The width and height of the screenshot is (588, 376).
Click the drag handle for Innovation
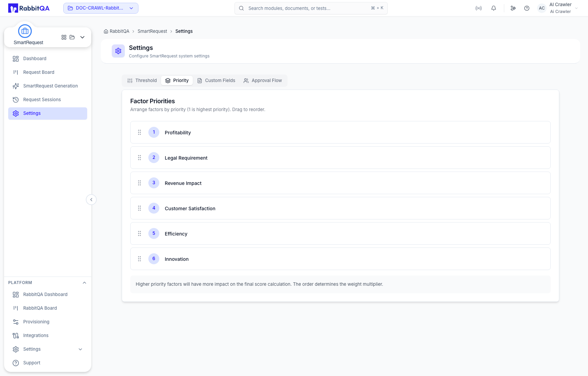[139, 259]
